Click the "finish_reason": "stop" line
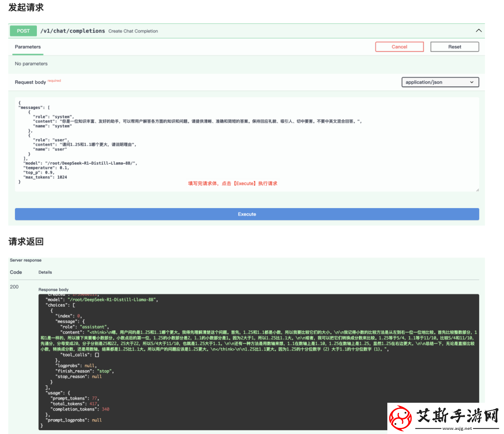Viewport: 504px width, 434px height. click(x=84, y=371)
